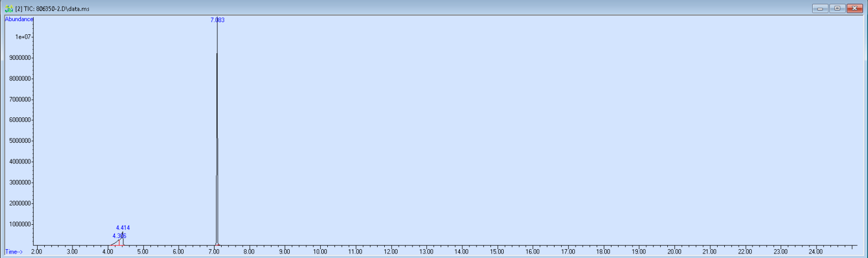Click the 7000000 abundance tick label
The width and height of the screenshot is (868, 258).
20,100
